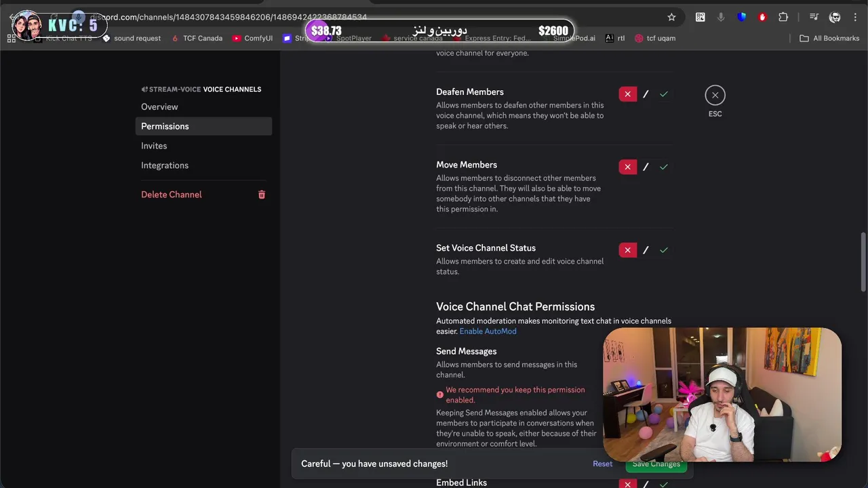Click the 'Careful — you have unsaved changes!' text
Viewport: 868px width, 488px height.
(374, 464)
